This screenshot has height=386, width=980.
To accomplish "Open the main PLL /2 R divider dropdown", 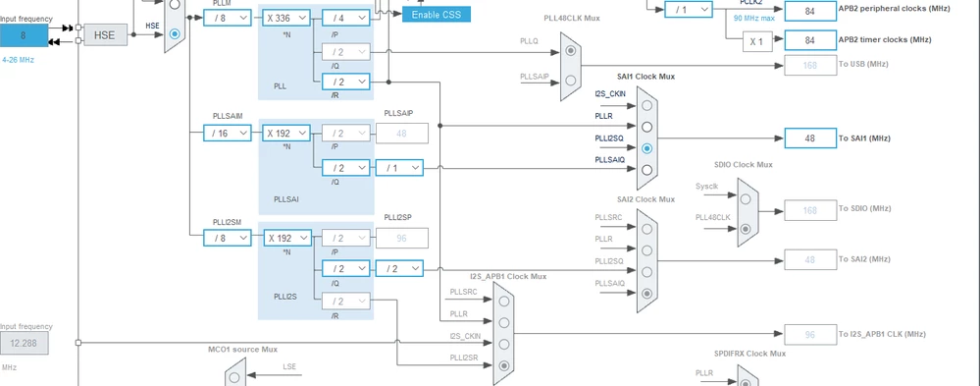I will click(x=346, y=82).
